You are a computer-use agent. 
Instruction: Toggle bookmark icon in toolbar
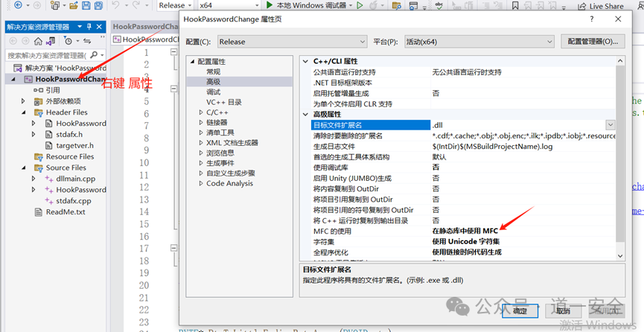515,5
